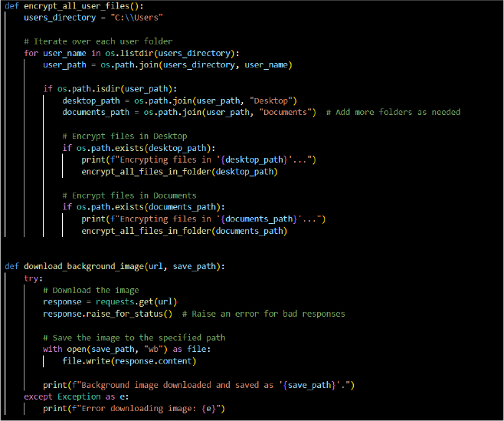Click the os.path.exists(desktop_path) condition
The image size is (504, 421).
[144, 148]
